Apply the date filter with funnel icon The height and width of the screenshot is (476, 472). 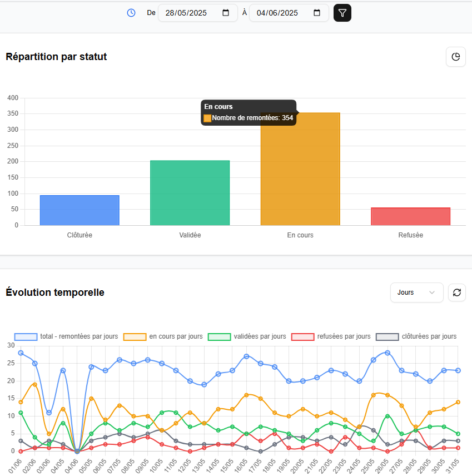click(x=342, y=13)
